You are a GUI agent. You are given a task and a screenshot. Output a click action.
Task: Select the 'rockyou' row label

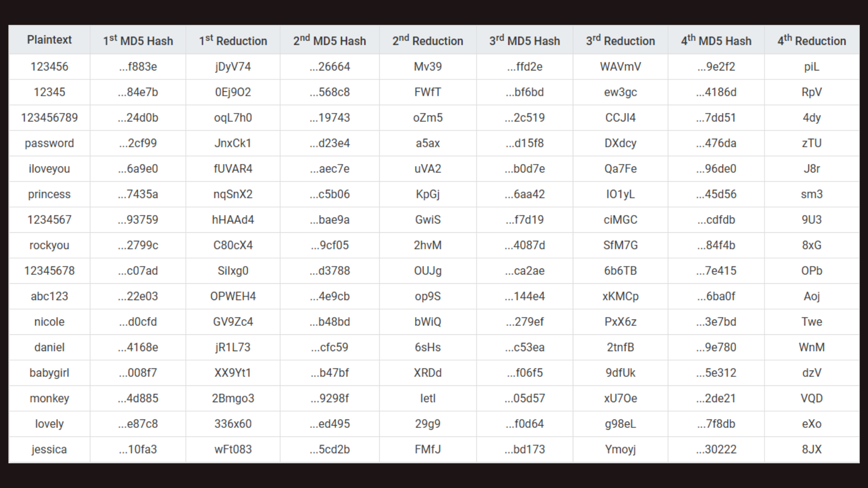49,245
